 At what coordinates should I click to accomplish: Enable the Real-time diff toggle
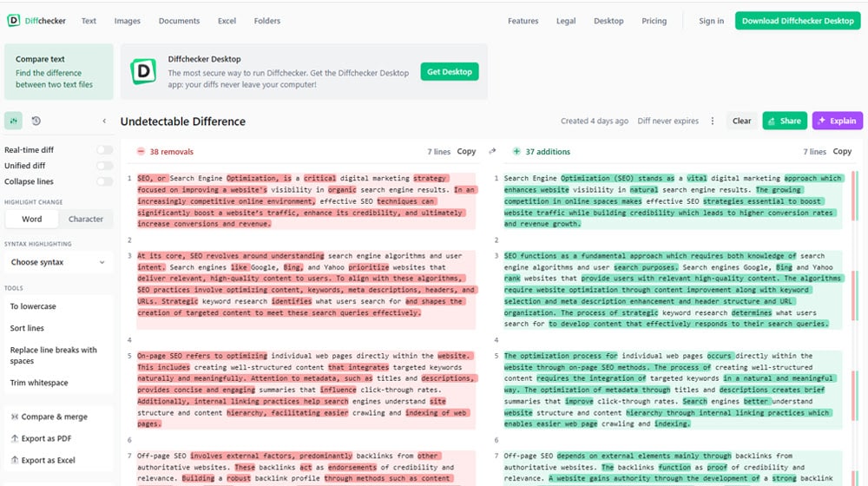point(104,150)
